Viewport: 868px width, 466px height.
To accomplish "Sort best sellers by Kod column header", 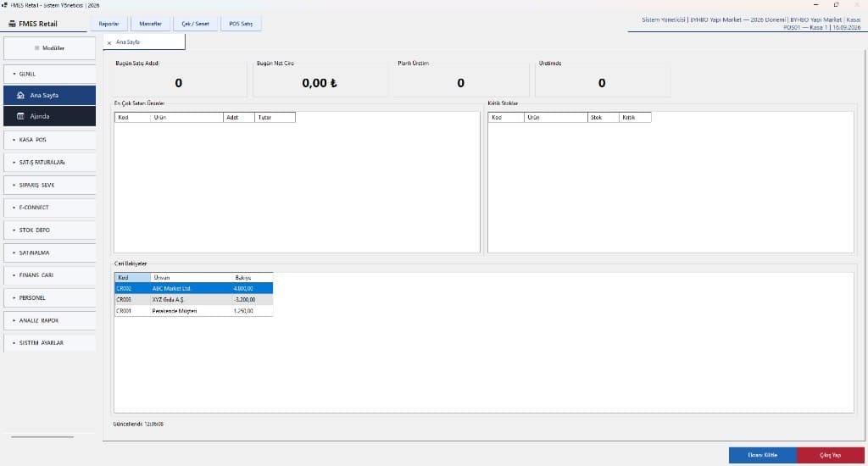I will pyautogui.click(x=133, y=117).
